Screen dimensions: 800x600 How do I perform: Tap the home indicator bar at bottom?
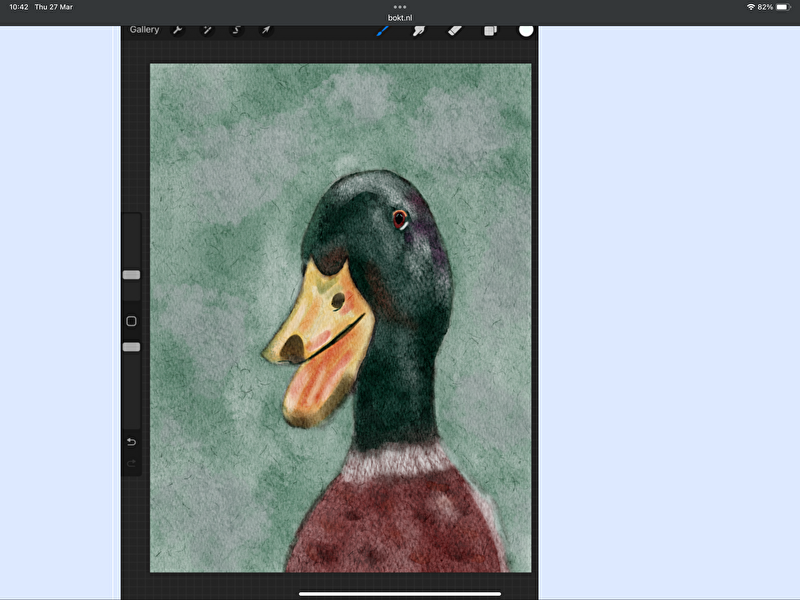[x=400, y=594]
